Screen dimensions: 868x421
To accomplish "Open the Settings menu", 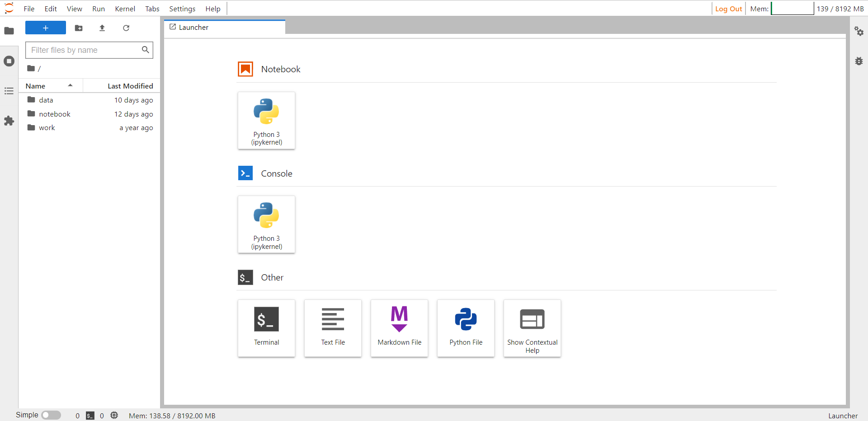I will (x=182, y=9).
